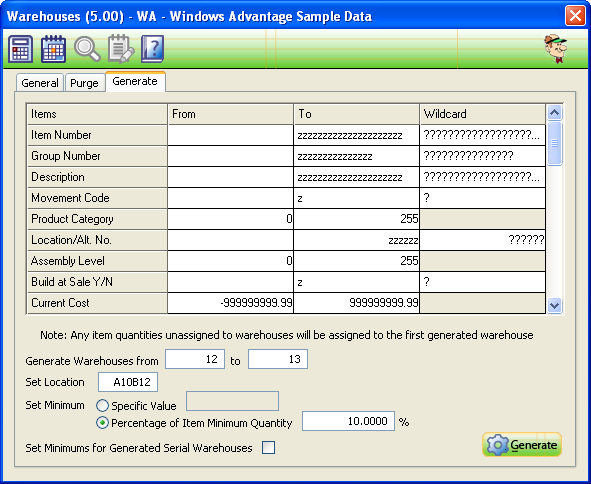This screenshot has height=484, width=591.
Task: Open the calendar toolbar icon
Action: pos(54,49)
